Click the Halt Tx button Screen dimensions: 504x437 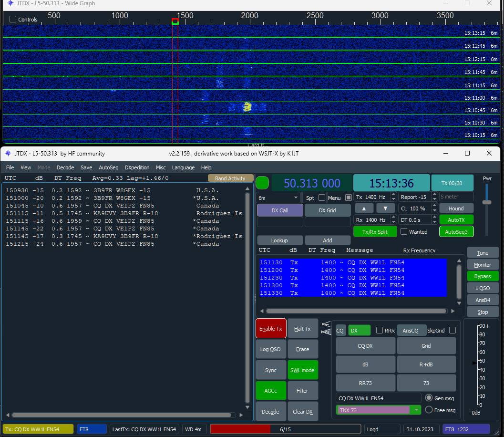coord(302,328)
